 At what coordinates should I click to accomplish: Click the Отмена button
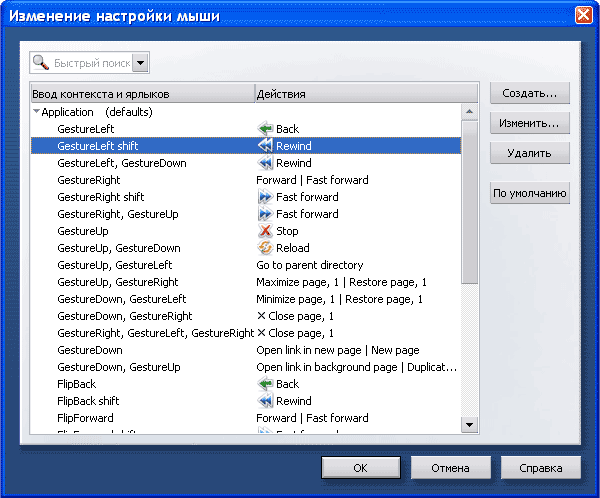point(451,468)
